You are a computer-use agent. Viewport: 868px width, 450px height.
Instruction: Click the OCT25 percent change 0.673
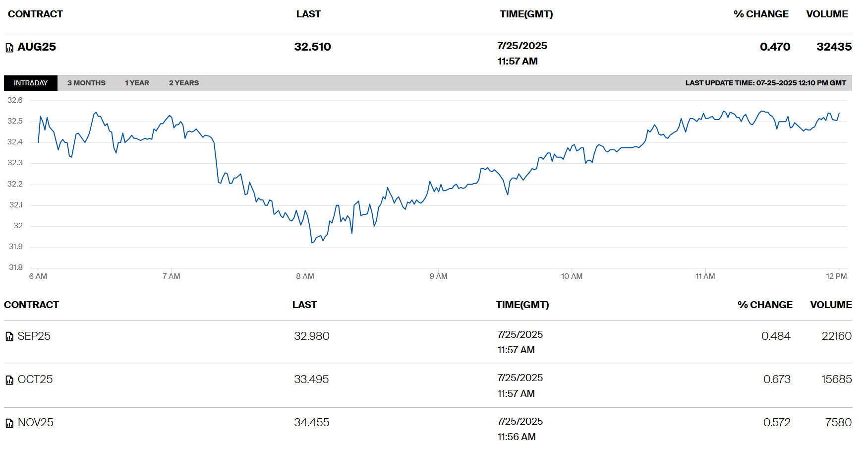[x=776, y=380]
